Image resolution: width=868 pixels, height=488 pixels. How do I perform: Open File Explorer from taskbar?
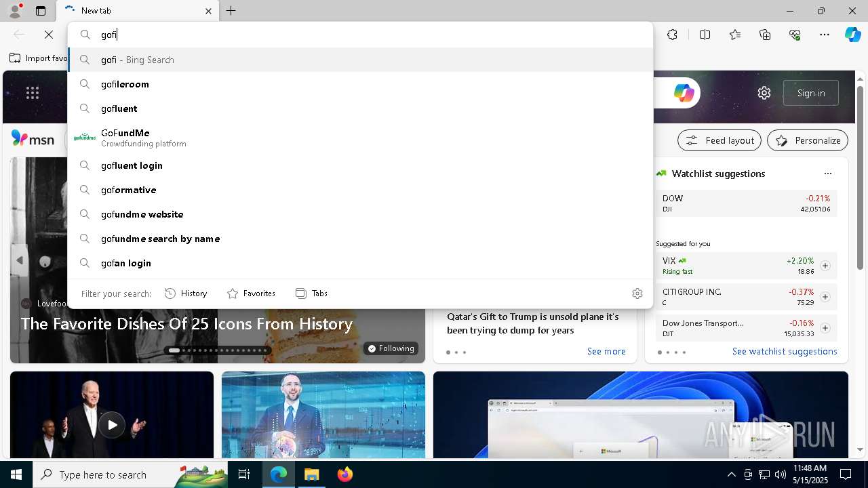pos(312,474)
